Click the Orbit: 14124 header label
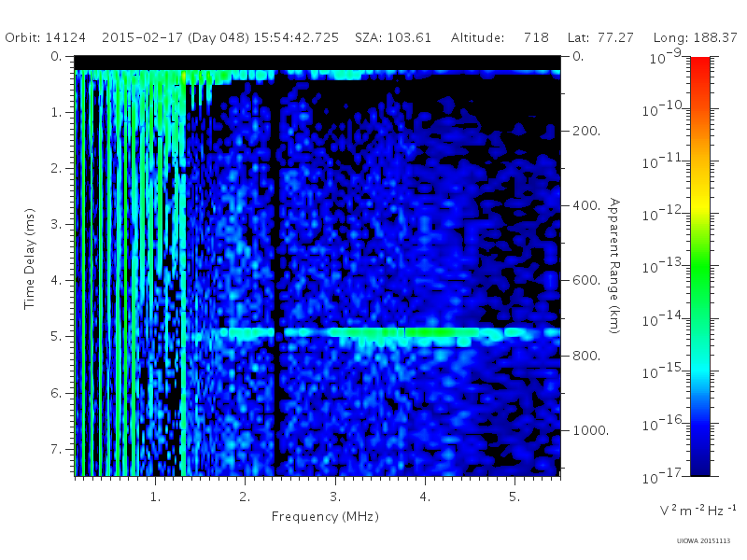 click(45, 37)
